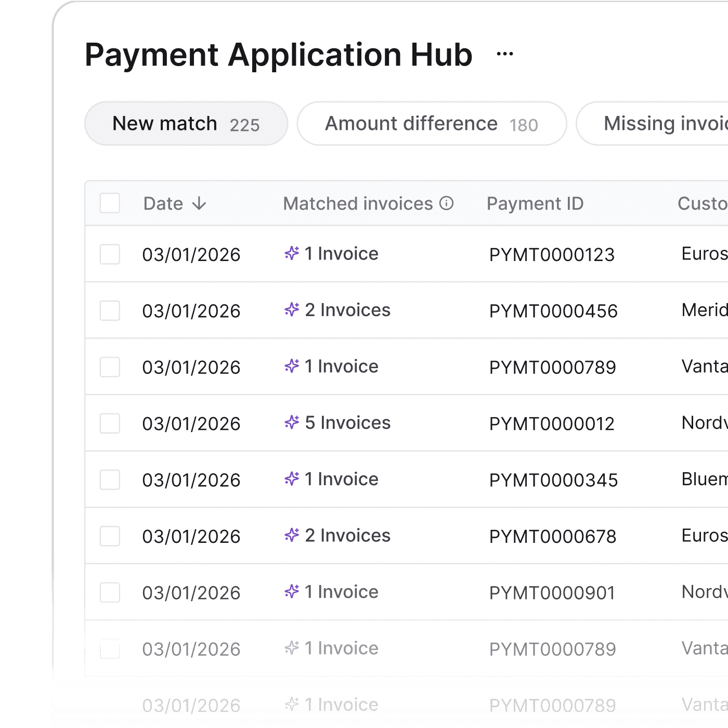
Task: Click the Payment Application Hub page title
Action: [279, 55]
